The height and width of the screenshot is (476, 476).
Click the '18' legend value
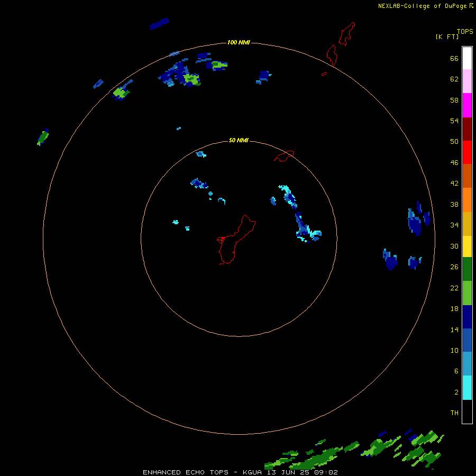point(454,309)
